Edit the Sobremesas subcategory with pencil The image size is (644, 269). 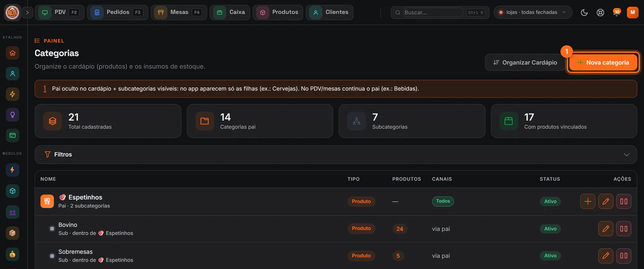[606, 256]
